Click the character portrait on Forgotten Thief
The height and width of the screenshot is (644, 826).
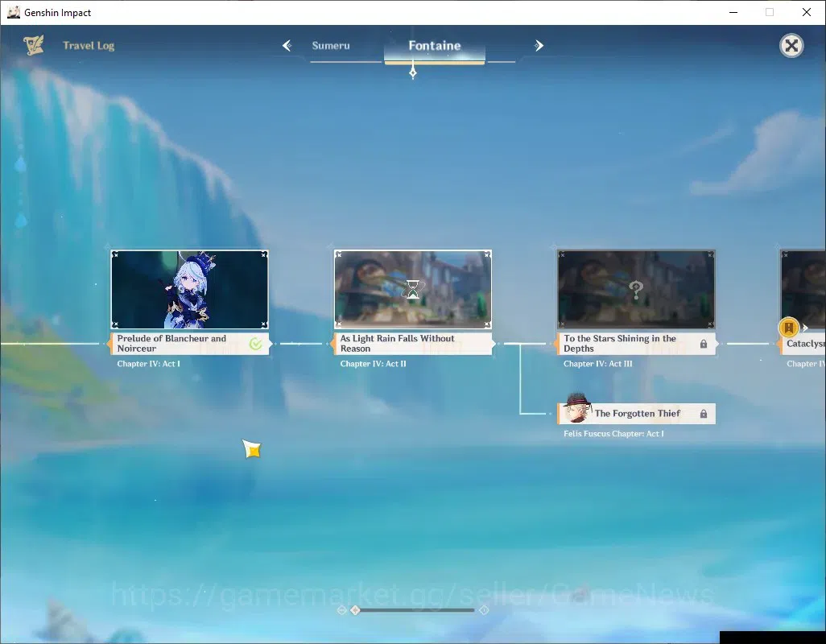click(x=576, y=408)
